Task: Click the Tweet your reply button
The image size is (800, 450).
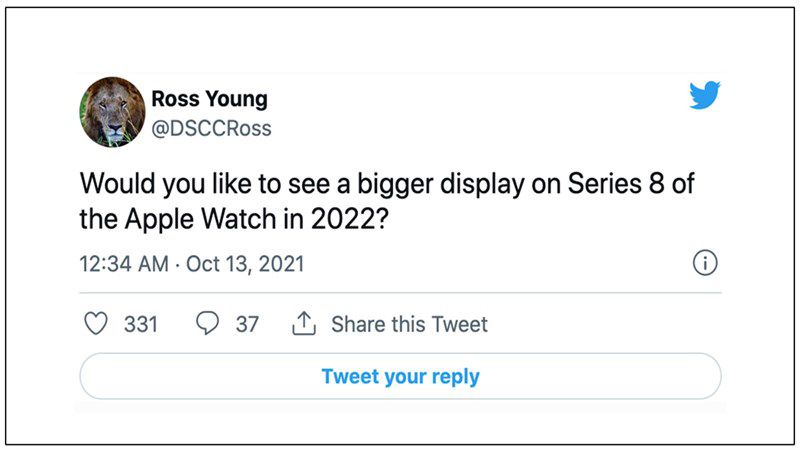Action: coord(400,377)
